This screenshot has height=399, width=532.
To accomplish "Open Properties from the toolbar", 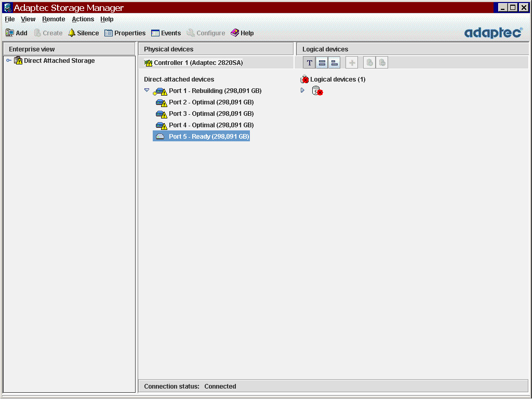I will pyautogui.click(x=125, y=33).
